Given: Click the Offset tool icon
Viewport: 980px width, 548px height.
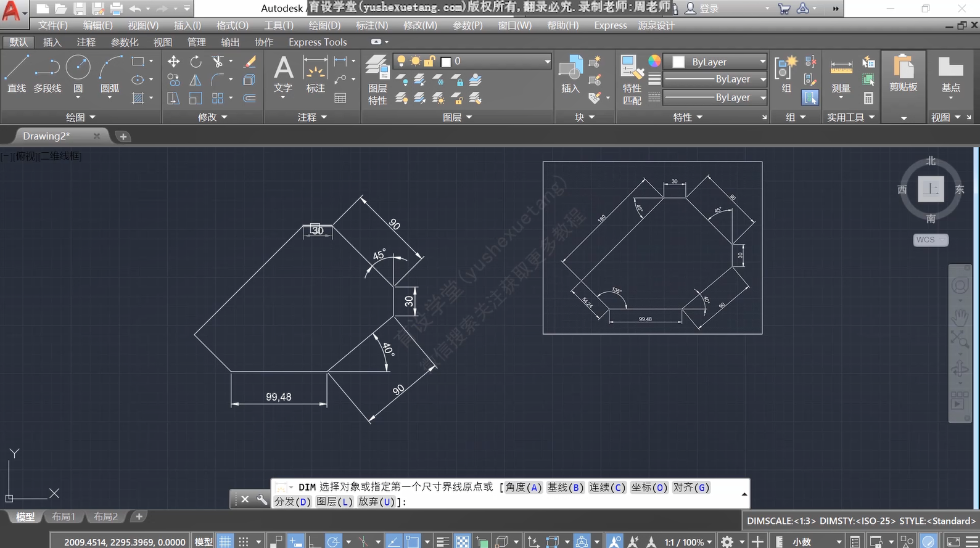Looking at the screenshot, I should [250, 98].
